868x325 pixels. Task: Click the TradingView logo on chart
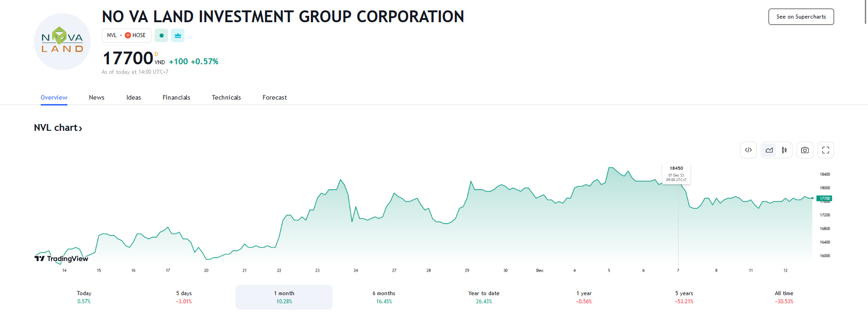click(61, 258)
